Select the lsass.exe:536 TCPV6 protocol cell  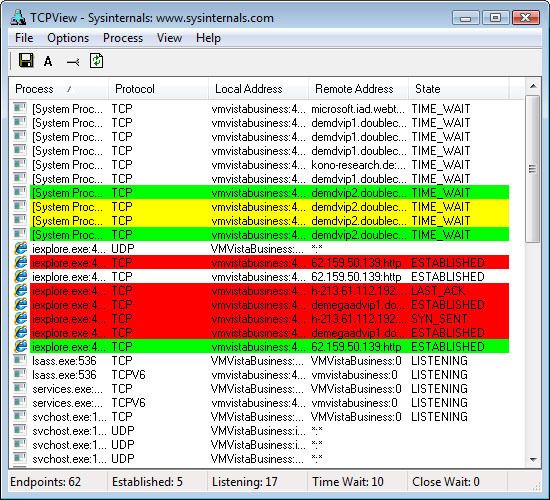(x=128, y=375)
